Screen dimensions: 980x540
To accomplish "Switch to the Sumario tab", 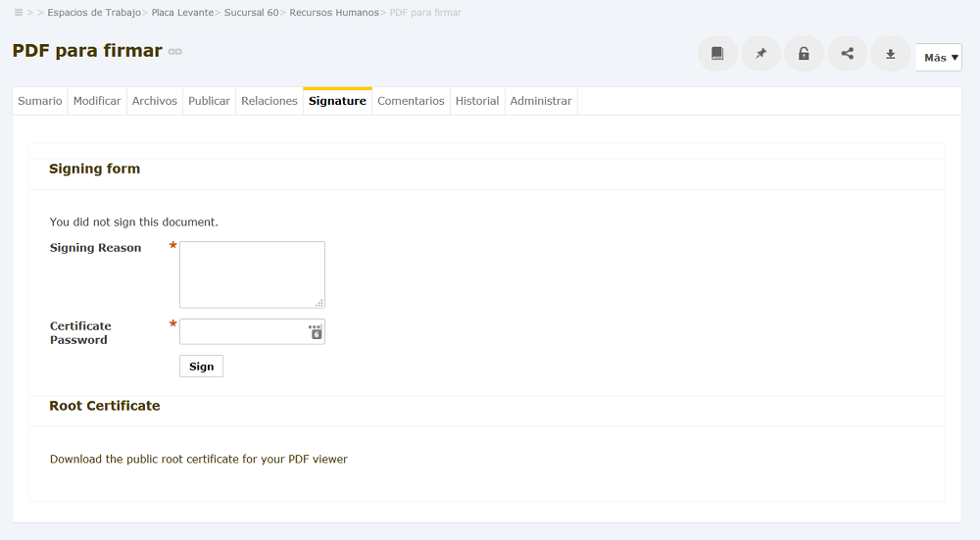I will coord(40,101).
